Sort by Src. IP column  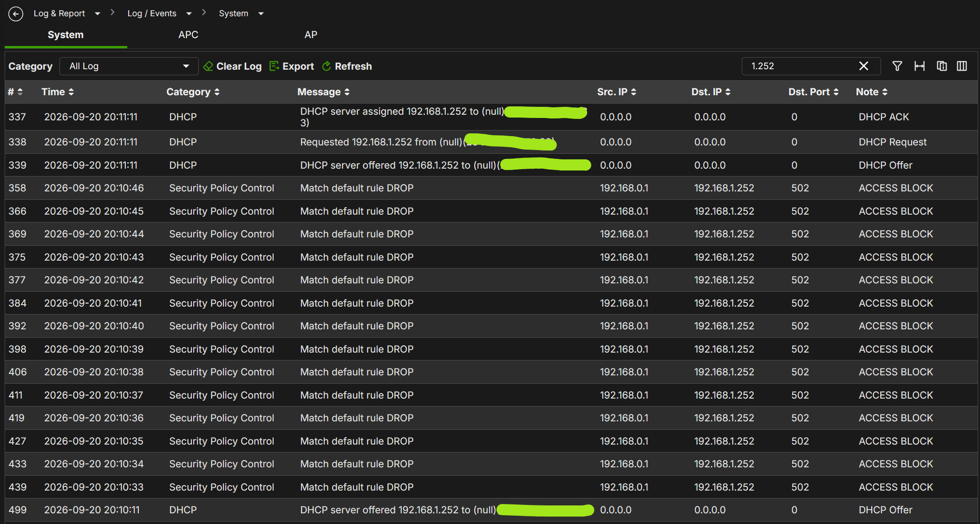[x=617, y=92]
